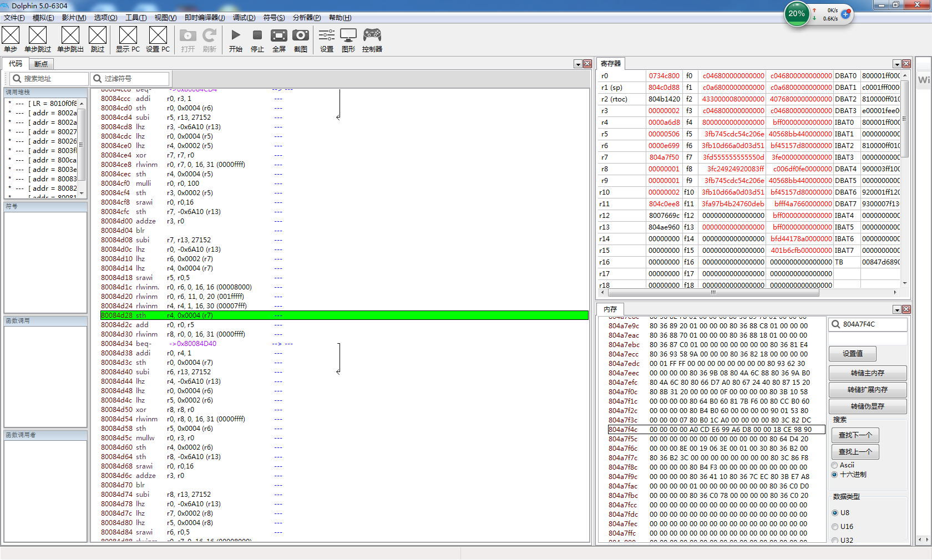Open 图形 graphics settings icon

tap(348, 35)
